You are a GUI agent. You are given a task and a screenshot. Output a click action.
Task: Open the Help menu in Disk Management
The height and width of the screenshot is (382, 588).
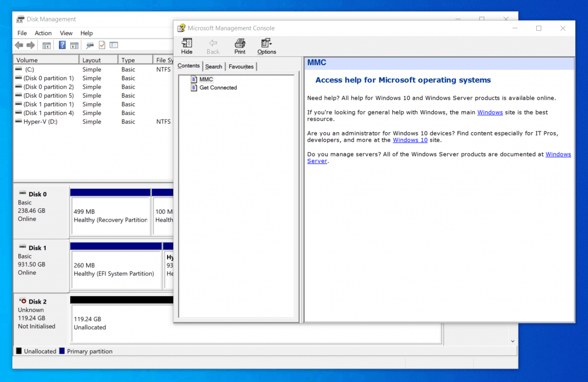click(87, 33)
